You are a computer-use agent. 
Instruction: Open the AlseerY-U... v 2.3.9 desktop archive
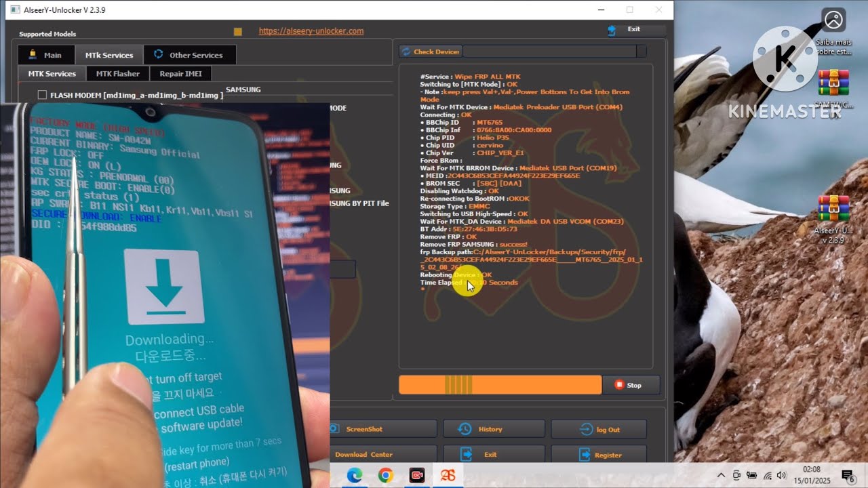(833, 218)
